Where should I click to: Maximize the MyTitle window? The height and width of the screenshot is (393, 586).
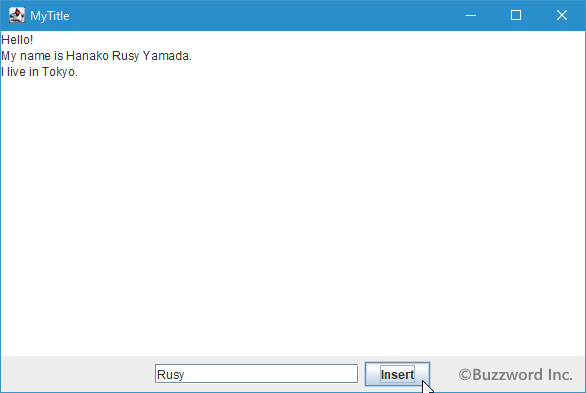tap(516, 15)
